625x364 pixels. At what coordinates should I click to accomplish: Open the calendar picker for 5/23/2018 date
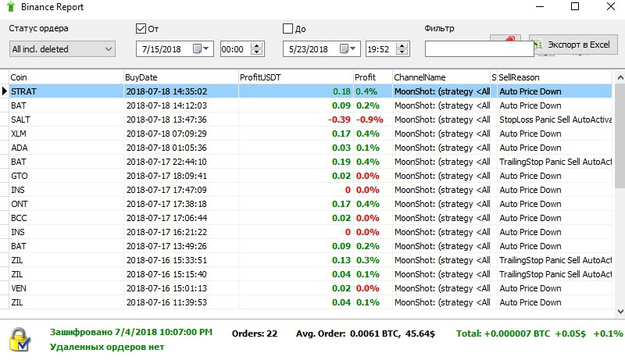coord(344,48)
